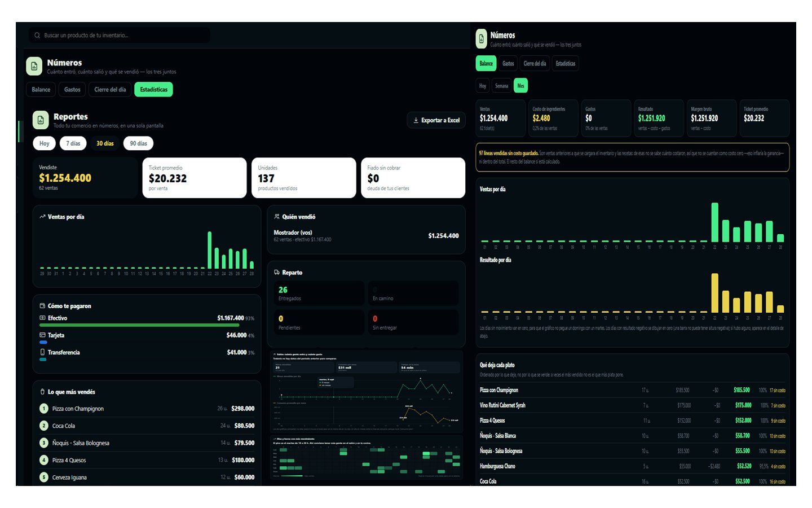The width and height of the screenshot is (812, 508).
Task: Click the Reparto delivery truck icon
Action: point(277,273)
